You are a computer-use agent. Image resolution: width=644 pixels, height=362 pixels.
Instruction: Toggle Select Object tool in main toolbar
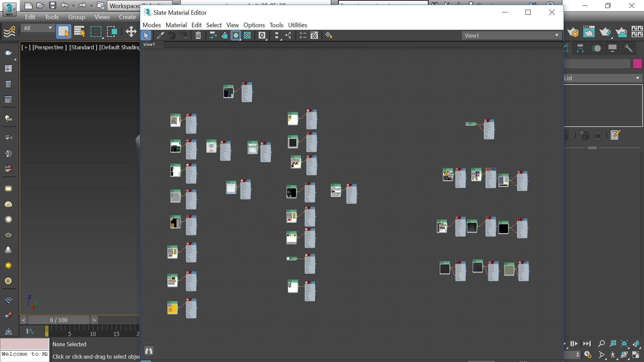pyautogui.click(x=63, y=32)
